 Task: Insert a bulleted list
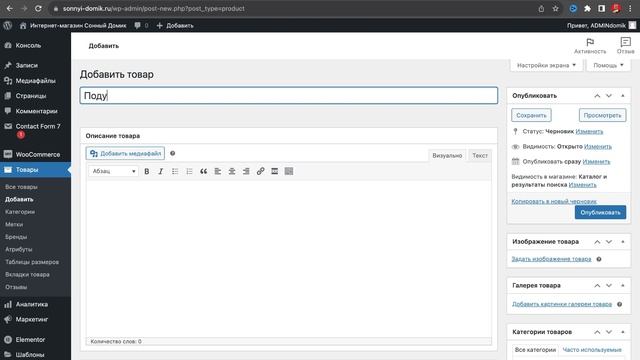click(x=175, y=171)
